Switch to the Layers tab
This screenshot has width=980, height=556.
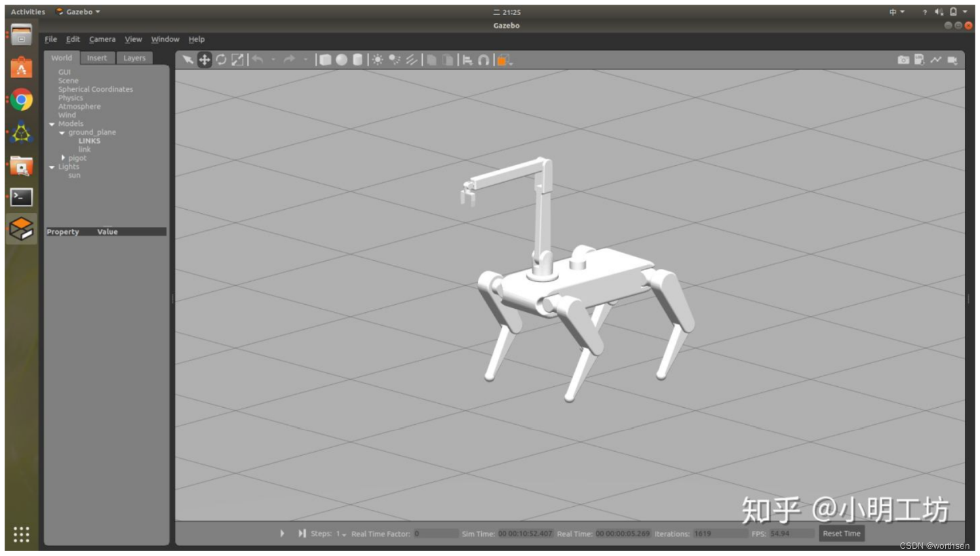[x=134, y=58]
